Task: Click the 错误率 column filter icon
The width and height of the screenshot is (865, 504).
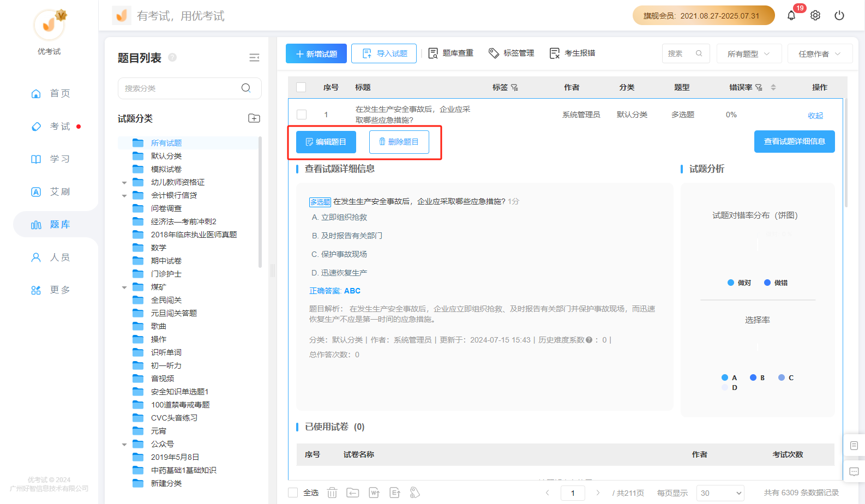Action: (x=759, y=87)
